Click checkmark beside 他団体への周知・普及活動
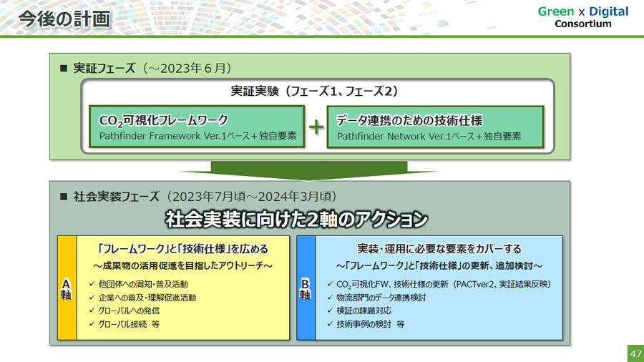This screenshot has height=362, width=644. tap(92, 283)
